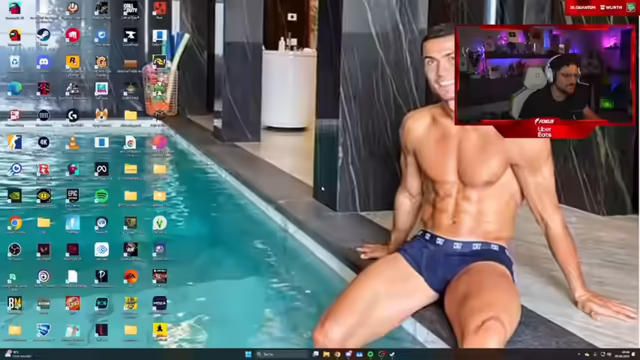Open the Ubisoft Connect swirl icon
This screenshot has width=640, height=360.
(44, 276)
